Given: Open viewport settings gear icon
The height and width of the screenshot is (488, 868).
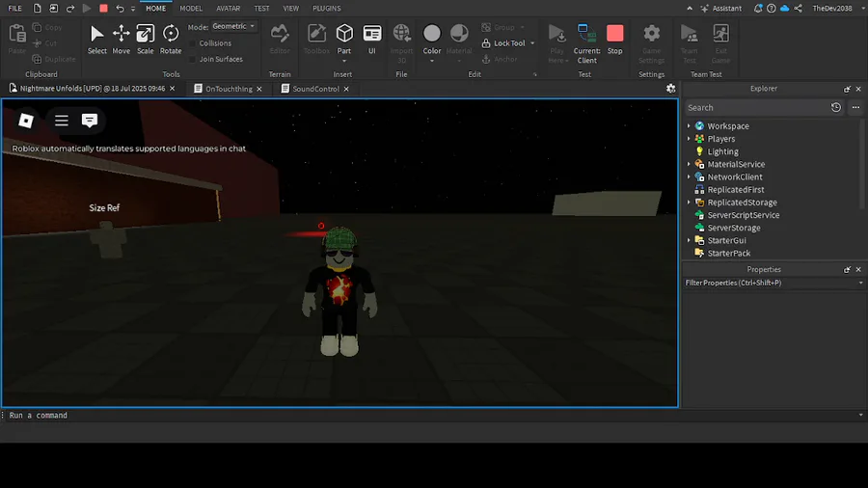Looking at the screenshot, I should (671, 89).
